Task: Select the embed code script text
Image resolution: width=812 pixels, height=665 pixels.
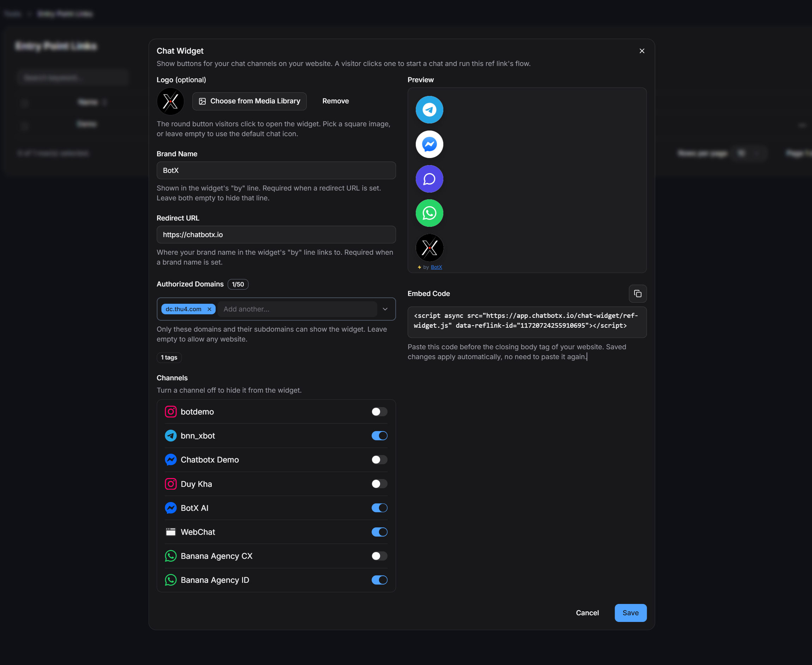Action: (526, 321)
